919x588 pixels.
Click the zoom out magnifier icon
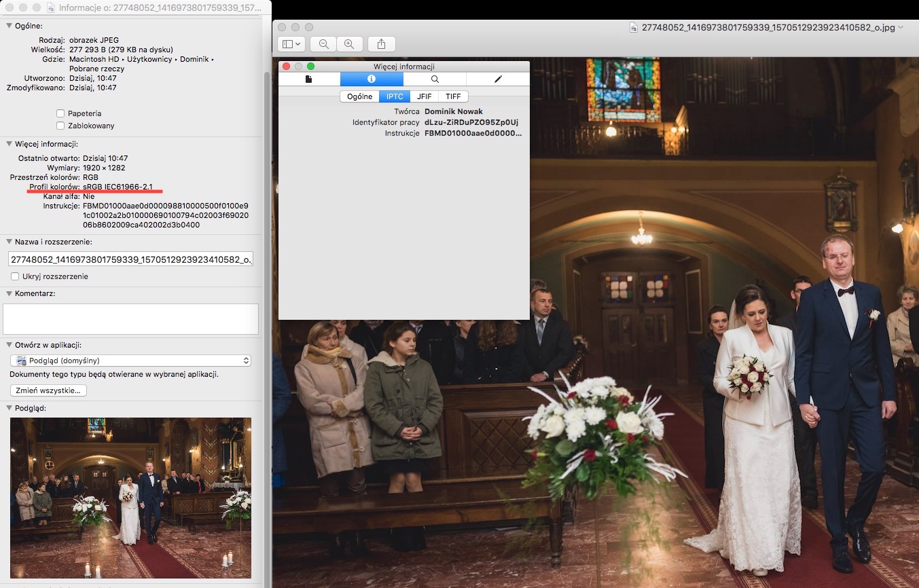324,44
